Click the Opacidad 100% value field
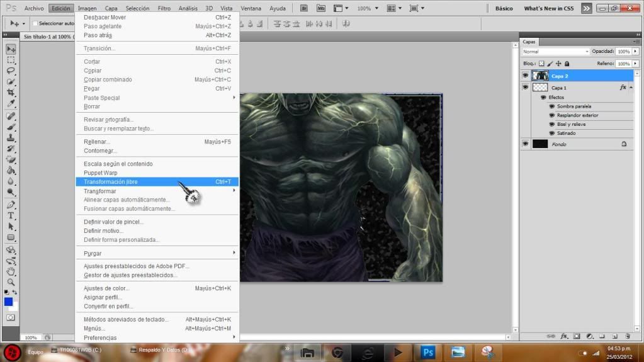Screen dimensions: 644x362 623,52
